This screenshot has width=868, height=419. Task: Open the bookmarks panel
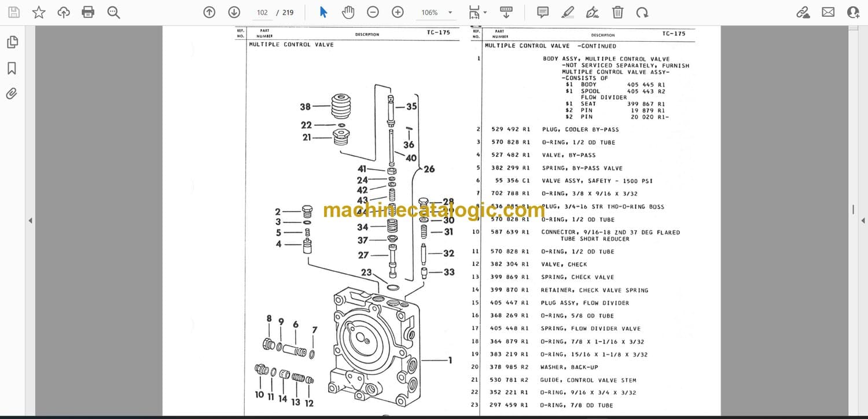point(12,68)
